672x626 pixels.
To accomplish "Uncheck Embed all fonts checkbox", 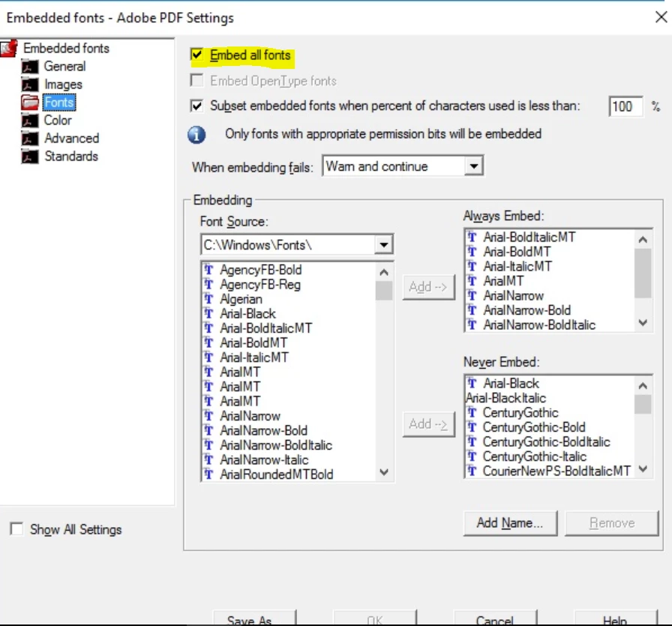I will 196,55.
